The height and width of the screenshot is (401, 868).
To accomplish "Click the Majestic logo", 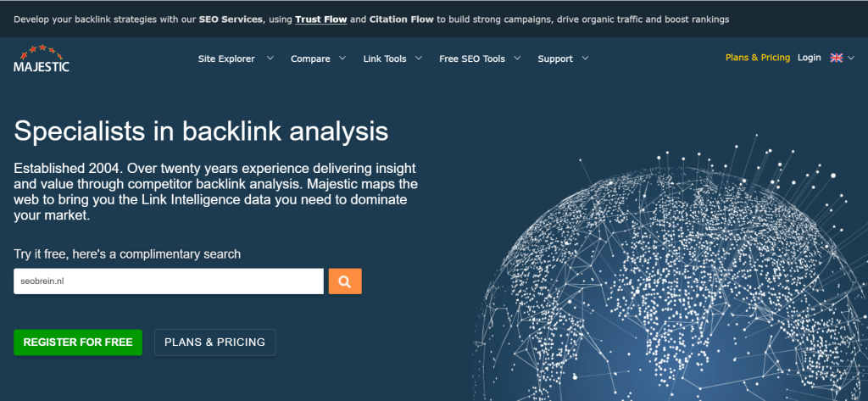I will tap(42, 58).
